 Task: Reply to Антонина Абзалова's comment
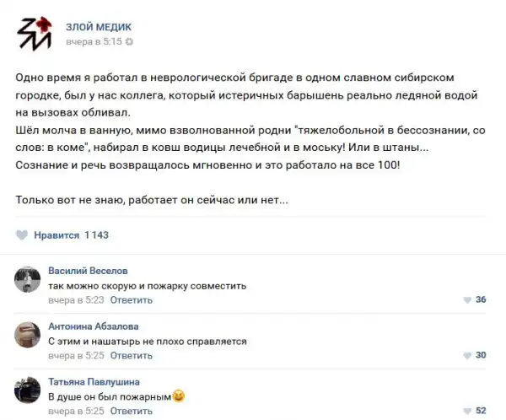coord(131,355)
